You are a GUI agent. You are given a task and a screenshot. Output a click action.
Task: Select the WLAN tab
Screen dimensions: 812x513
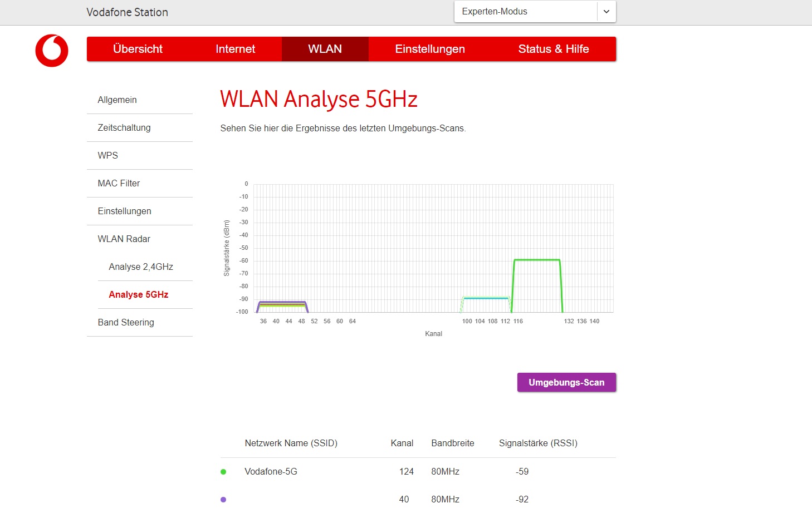325,49
